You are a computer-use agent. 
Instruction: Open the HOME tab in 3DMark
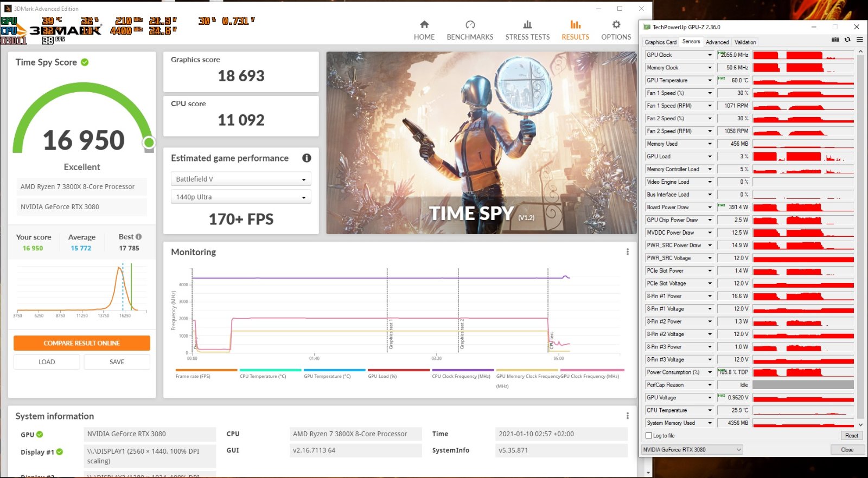coord(424,30)
